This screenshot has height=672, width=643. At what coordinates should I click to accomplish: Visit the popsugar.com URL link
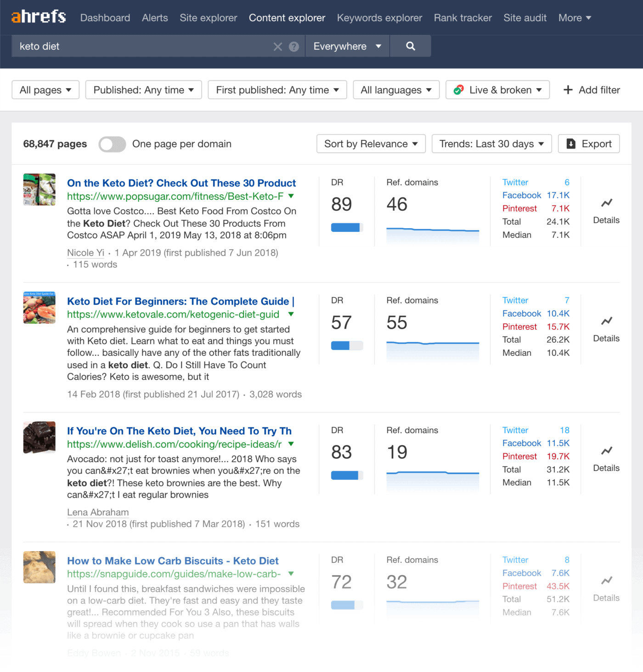(x=175, y=196)
